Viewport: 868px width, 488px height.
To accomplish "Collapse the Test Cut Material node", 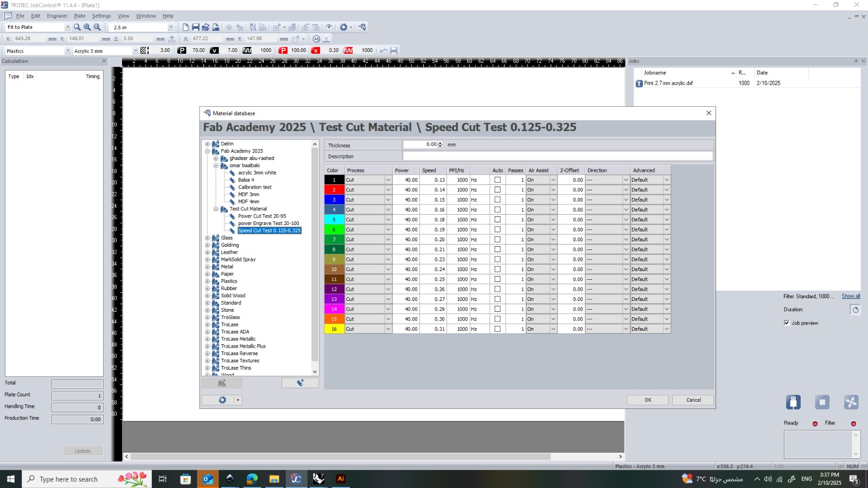I will (x=216, y=209).
